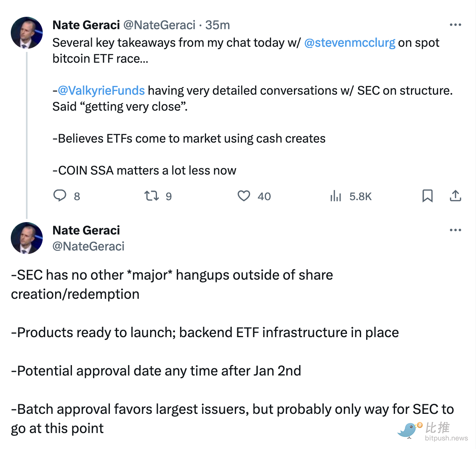Click the @NateGeraci handle in first tweet

pyautogui.click(x=159, y=25)
